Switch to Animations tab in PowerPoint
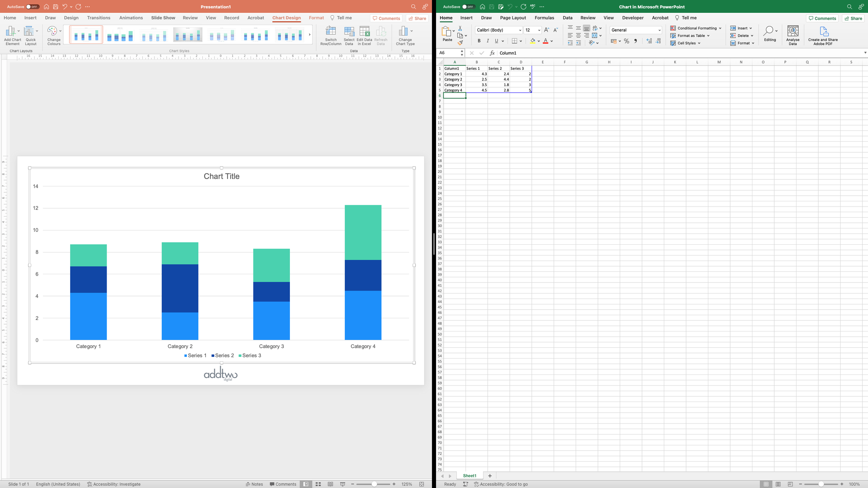 (131, 18)
